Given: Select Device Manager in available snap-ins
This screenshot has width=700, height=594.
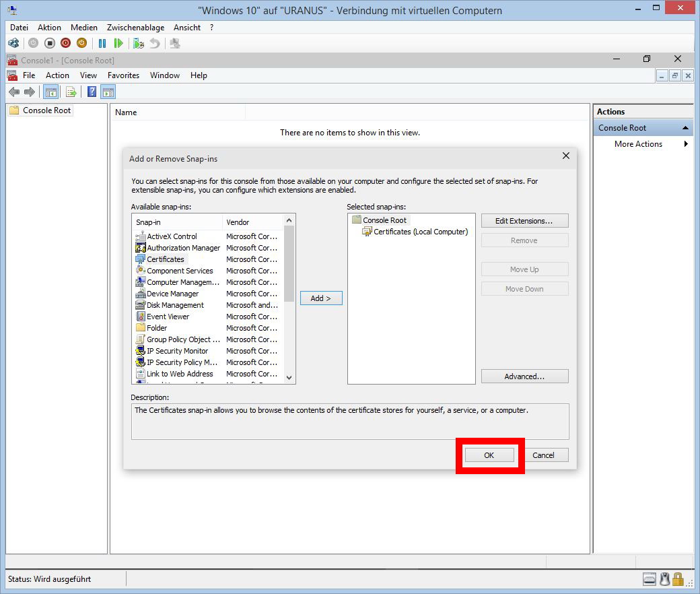Looking at the screenshot, I should [x=172, y=294].
